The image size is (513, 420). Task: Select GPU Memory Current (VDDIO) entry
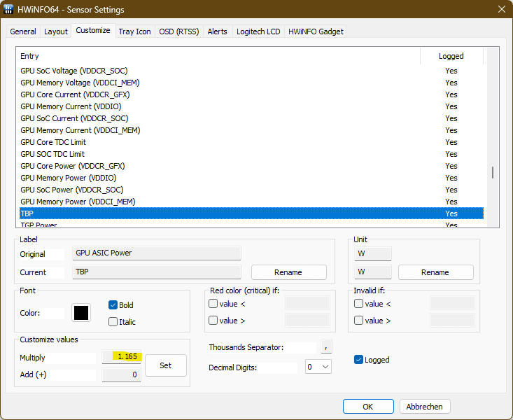tap(251, 106)
